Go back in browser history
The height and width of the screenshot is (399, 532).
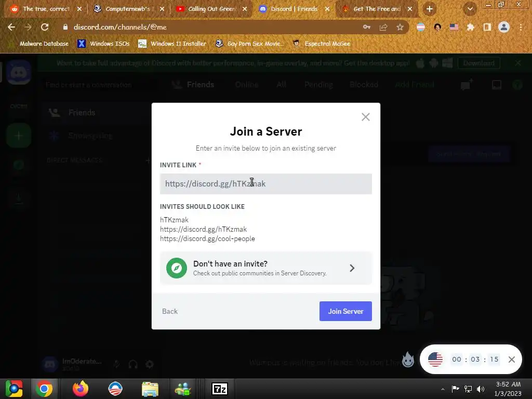point(11,27)
